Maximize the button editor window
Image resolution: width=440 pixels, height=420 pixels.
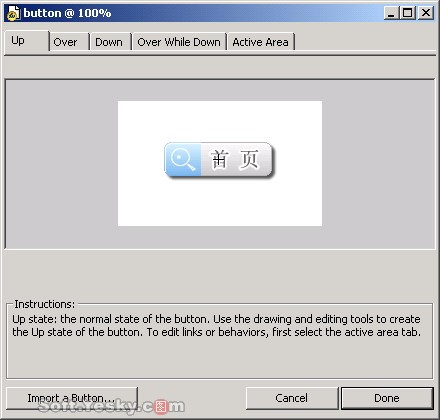pos(408,13)
